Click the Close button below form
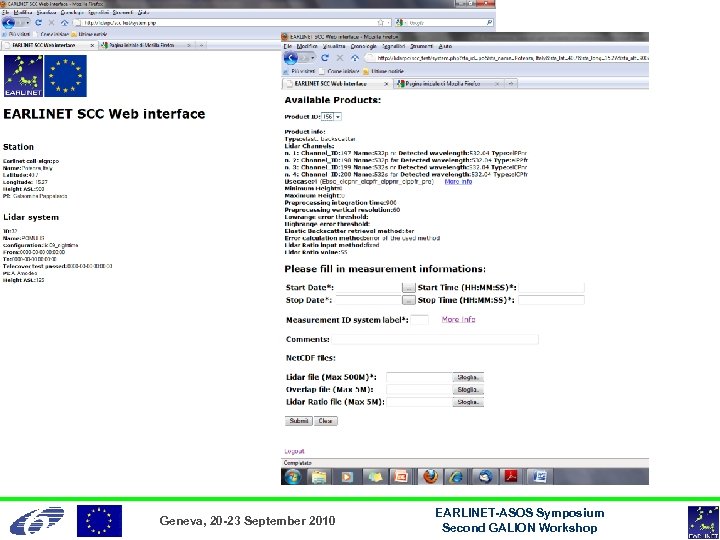This screenshot has width=720, height=540. click(x=326, y=421)
